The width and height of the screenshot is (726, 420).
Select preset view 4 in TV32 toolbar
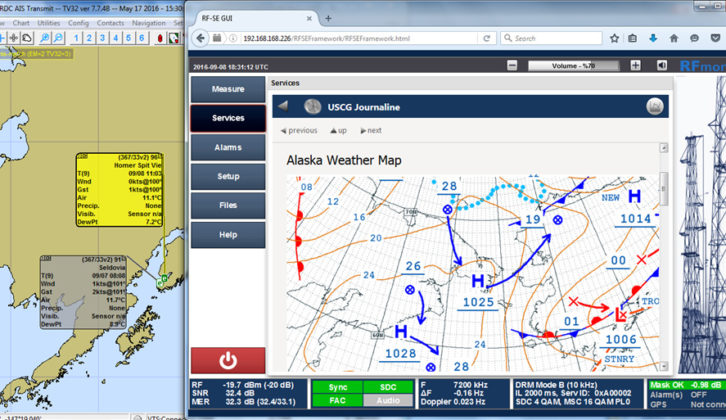click(116, 38)
